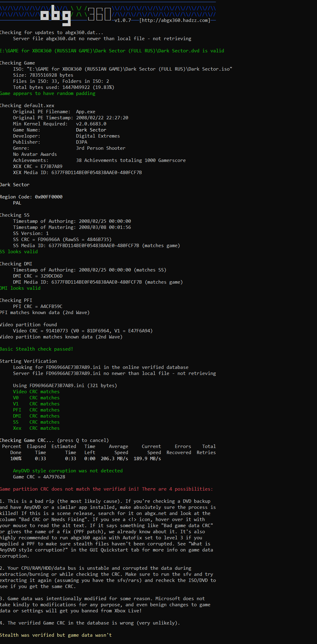
Task: Click '4. The verified Game CRC' line
Action: (90, 623)
